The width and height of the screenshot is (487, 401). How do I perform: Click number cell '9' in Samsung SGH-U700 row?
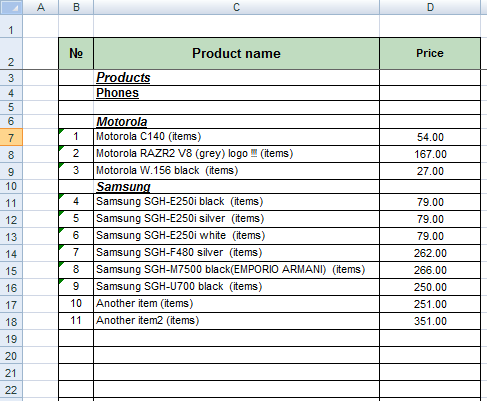[x=76, y=287]
